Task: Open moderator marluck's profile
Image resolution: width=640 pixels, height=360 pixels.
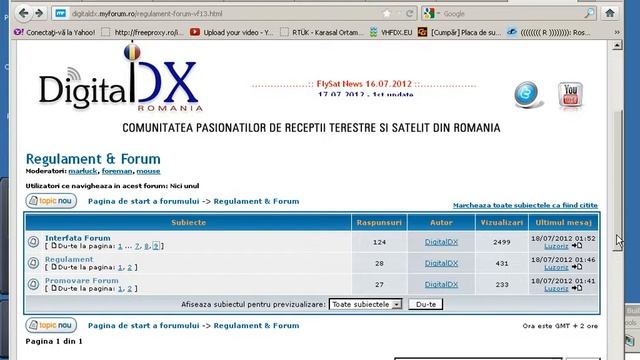Action: click(x=83, y=171)
